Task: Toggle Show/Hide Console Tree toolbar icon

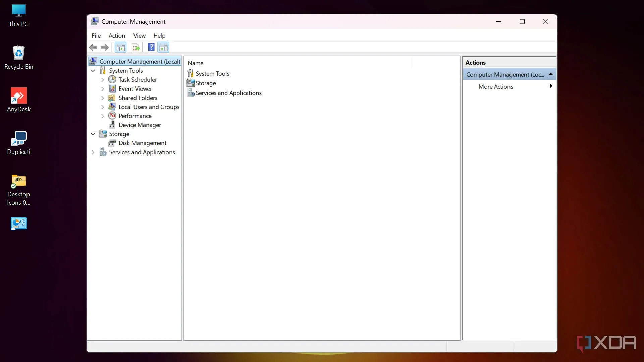Action: [x=120, y=47]
